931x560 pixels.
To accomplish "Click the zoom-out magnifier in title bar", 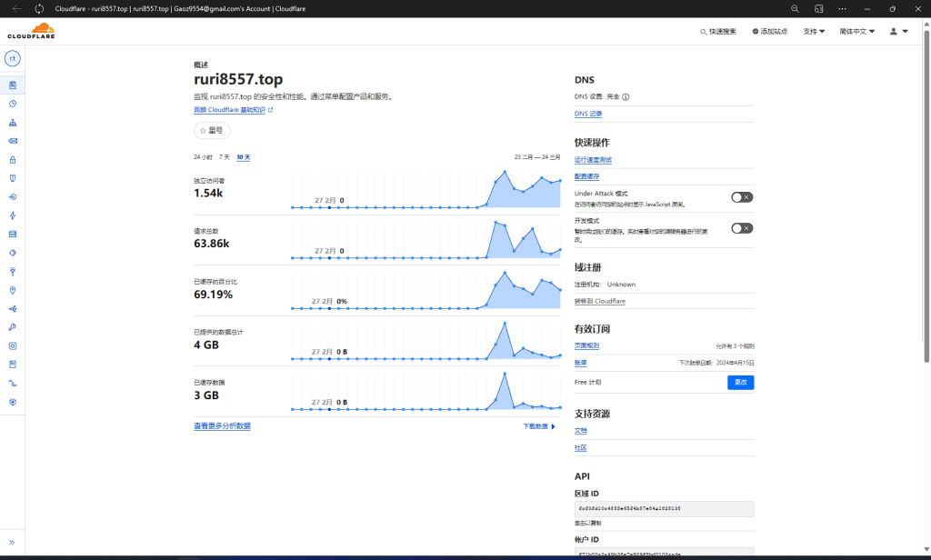I will coord(795,8).
